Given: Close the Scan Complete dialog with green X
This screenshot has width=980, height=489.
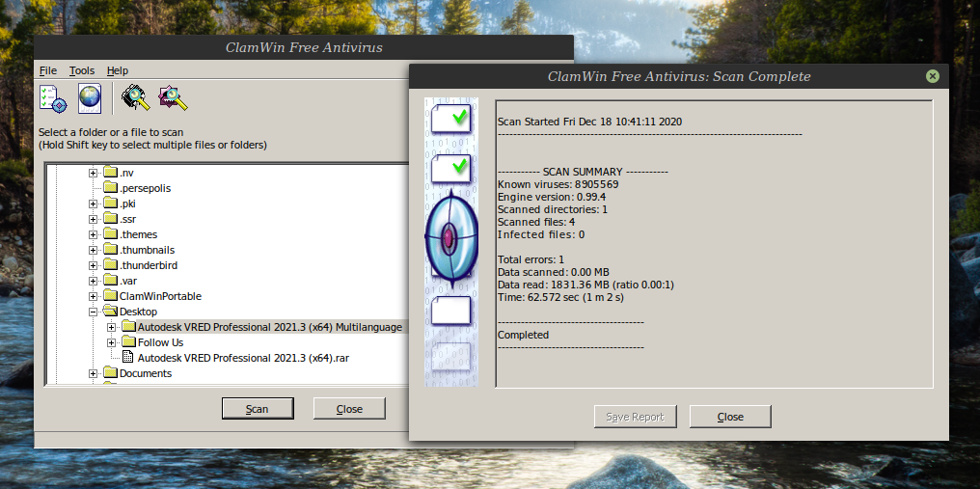Looking at the screenshot, I should 933,76.
